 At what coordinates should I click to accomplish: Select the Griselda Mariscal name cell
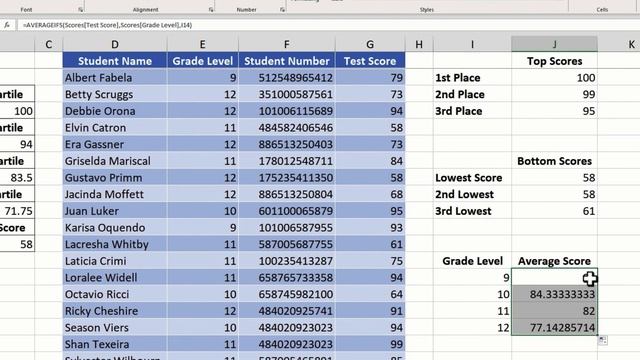pyautogui.click(x=115, y=161)
